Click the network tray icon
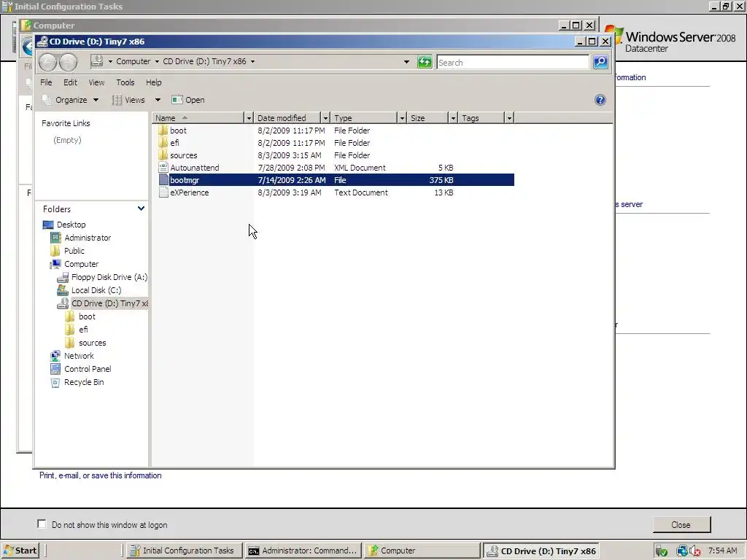 tap(682, 551)
